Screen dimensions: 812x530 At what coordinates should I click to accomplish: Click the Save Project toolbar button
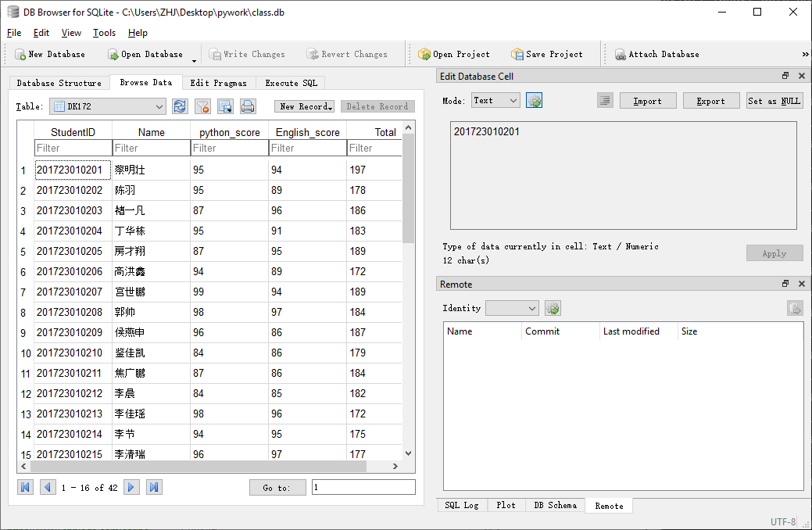click(x=547, y=55)
